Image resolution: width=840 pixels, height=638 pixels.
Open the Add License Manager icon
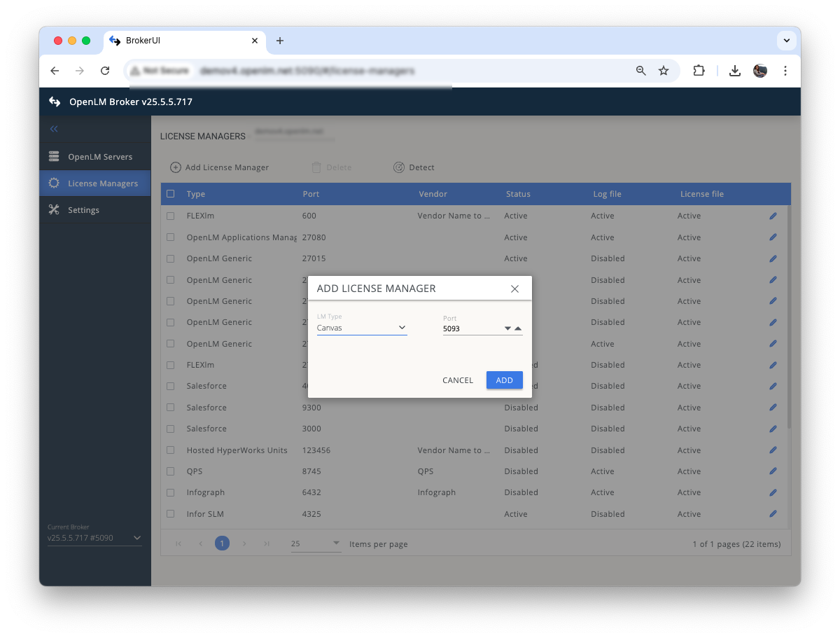tap(219, 167)
